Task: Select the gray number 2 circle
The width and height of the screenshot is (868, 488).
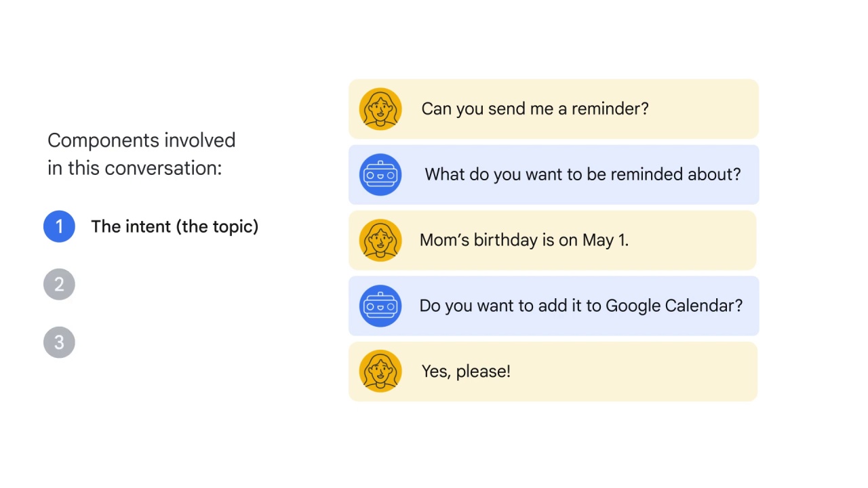Action: 59,285
